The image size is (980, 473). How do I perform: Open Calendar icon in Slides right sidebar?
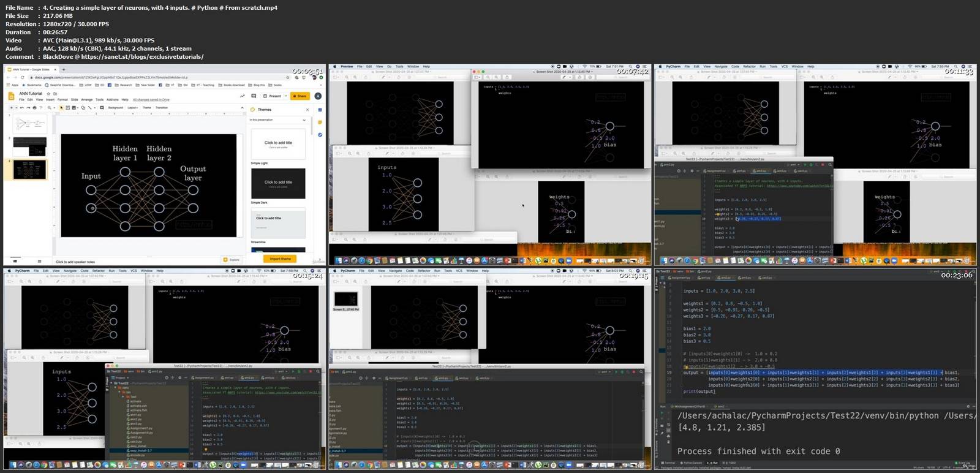point(320,110)
